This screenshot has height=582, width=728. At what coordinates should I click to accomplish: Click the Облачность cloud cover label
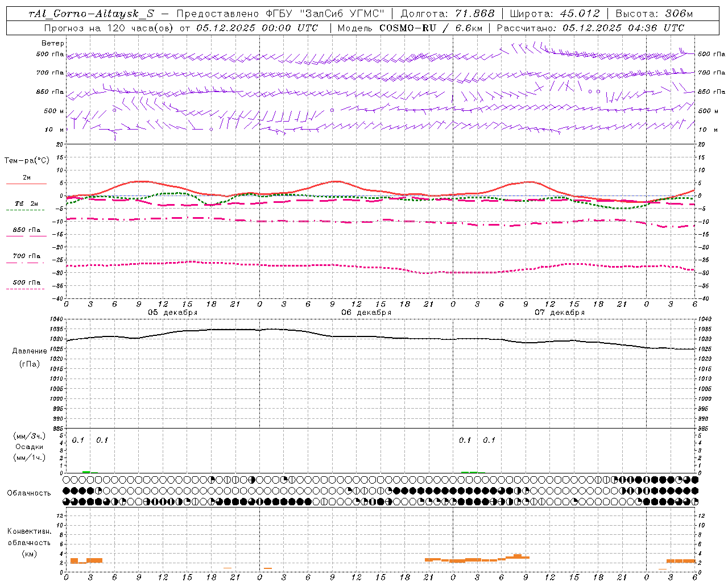pos(29,493)
